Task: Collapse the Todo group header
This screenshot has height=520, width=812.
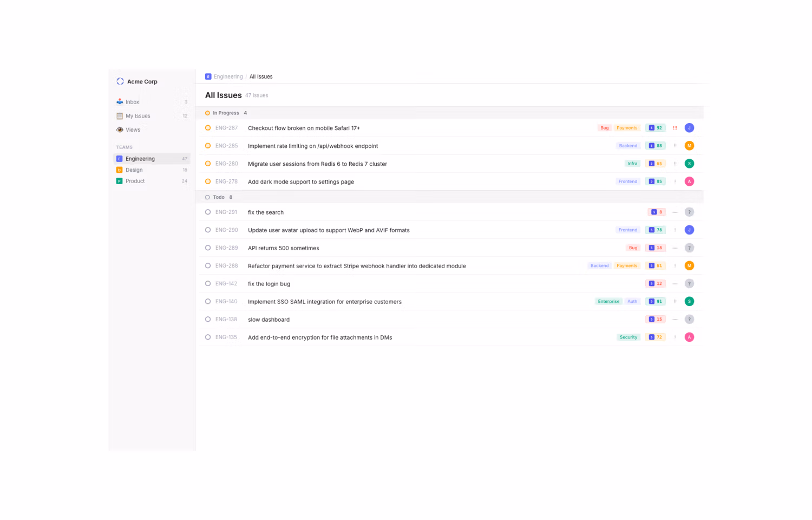Action: click(219, 197)
